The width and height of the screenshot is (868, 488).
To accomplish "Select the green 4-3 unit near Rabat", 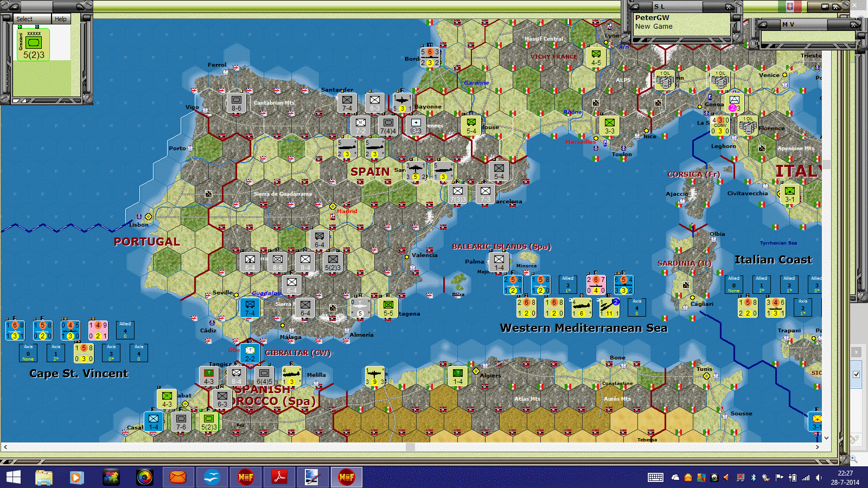I will click(x=167, y=399).
